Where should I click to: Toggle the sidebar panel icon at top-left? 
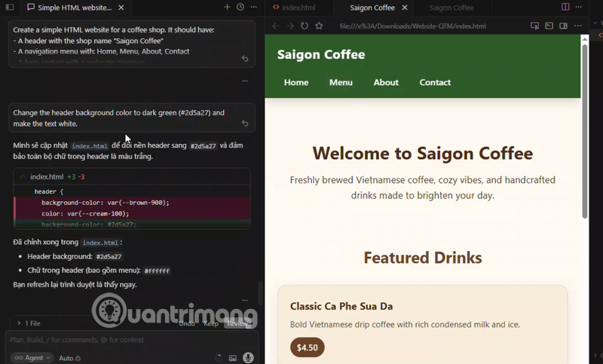click(x=10, y=8)
